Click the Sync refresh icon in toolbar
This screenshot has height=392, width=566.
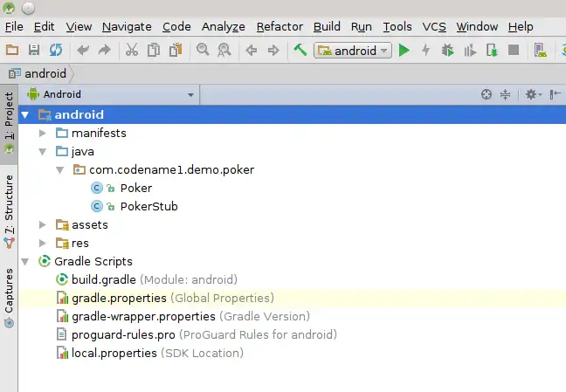[x=56, y=50]
